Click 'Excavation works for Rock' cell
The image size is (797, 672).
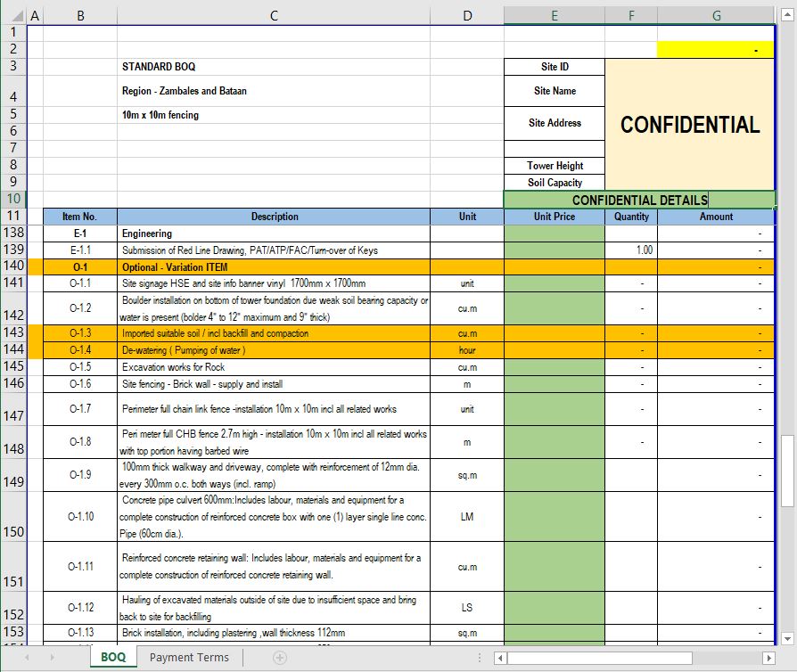click(274, 367)
